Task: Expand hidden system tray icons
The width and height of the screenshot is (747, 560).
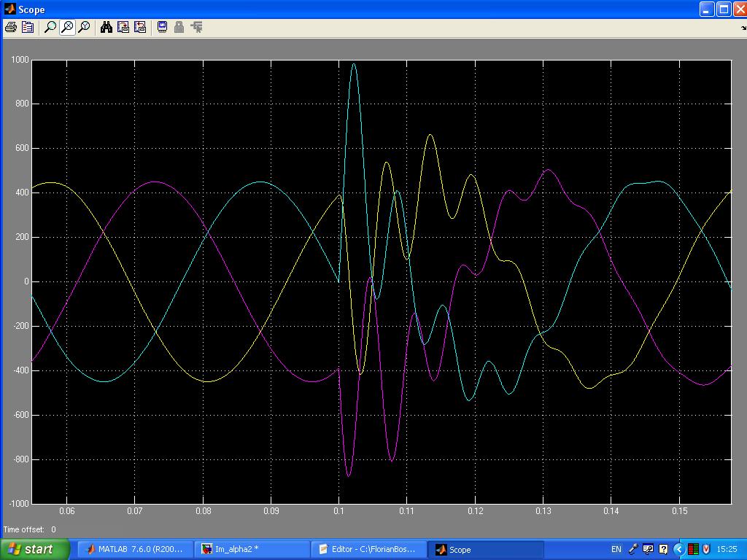Action: [678, 549]
